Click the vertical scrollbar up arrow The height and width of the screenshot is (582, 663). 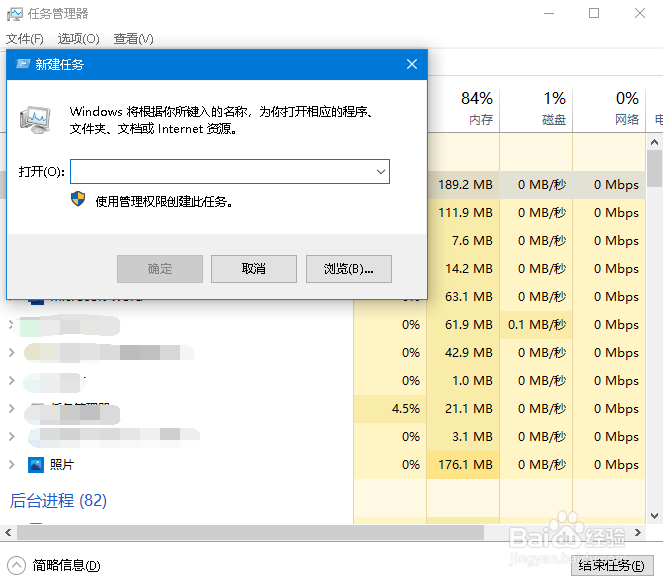point(654,142)
